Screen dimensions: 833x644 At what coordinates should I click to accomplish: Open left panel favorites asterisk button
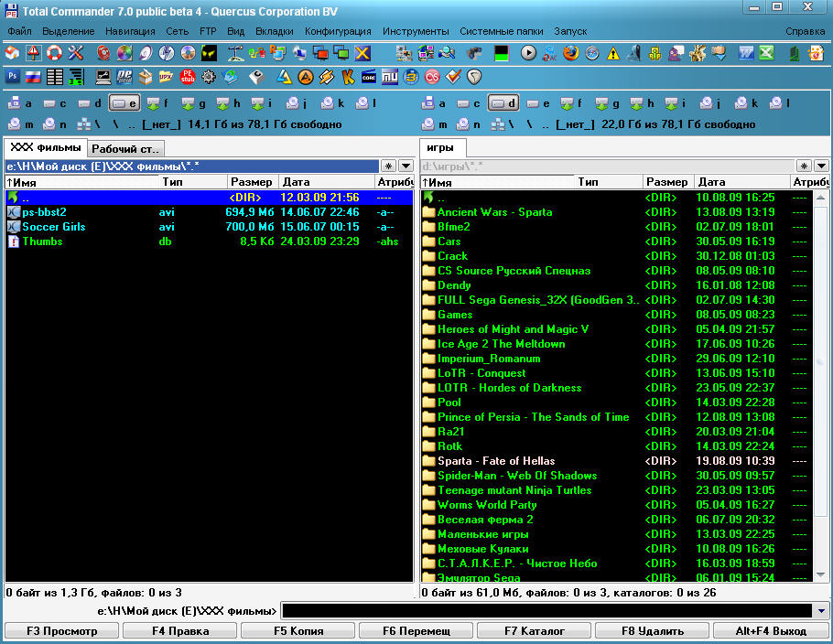pos(389,166)
